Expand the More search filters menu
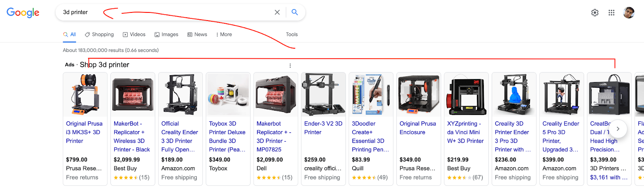Screen dimensions: 644x187 coord(224,35)
